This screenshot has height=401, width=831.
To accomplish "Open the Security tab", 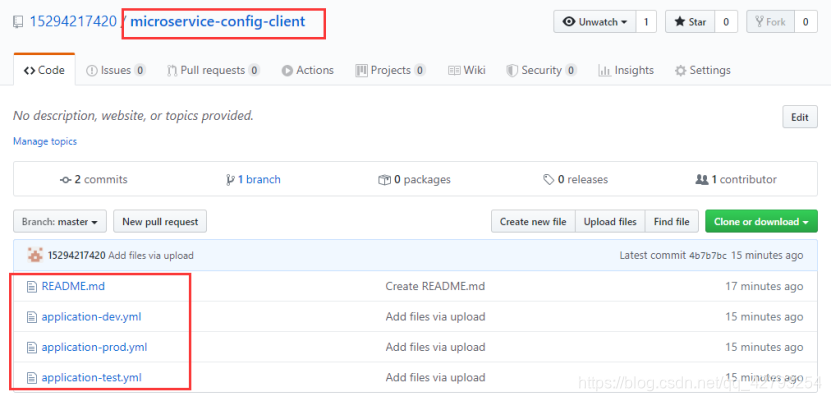I will pos(542,70).
